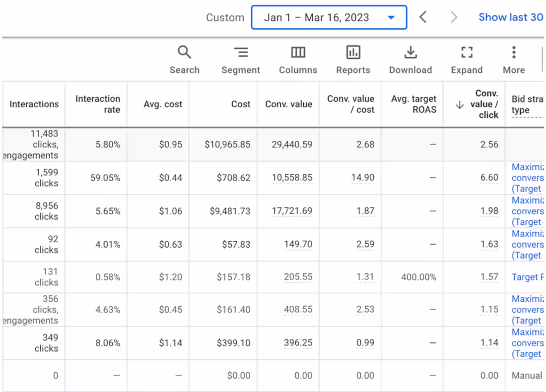Click the 400.00% Avg. target ROAS cell
This screenshot has width=546, height=392.
[418, 277]
